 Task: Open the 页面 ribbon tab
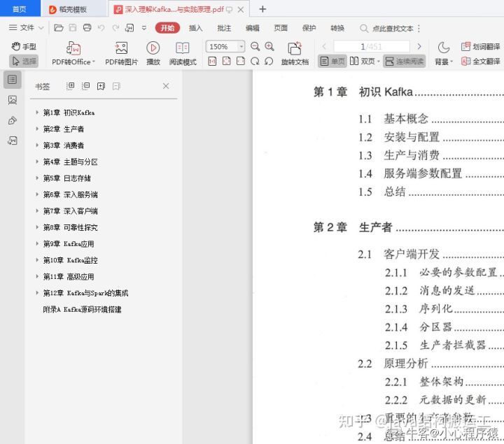click(x=281, y=28)
